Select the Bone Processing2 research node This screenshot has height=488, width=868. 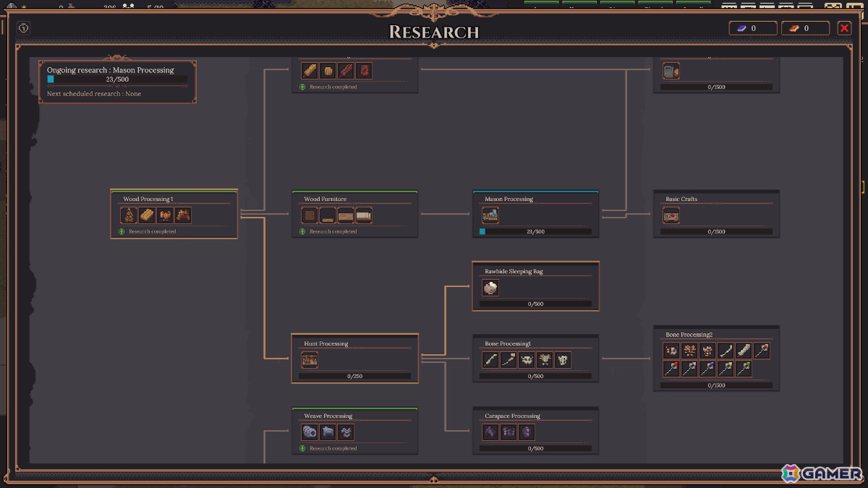pos(716,358)
